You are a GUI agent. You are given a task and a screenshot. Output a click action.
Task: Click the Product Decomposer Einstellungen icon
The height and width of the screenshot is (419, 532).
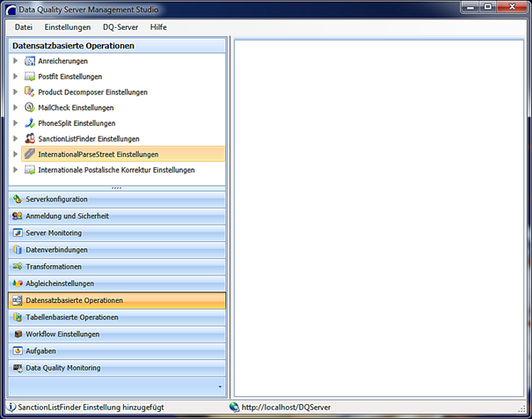[x=30, y=92]
